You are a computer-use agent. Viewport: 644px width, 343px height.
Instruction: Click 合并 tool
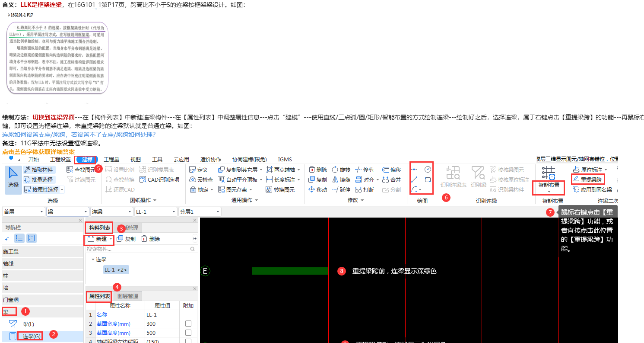point(391,180)
